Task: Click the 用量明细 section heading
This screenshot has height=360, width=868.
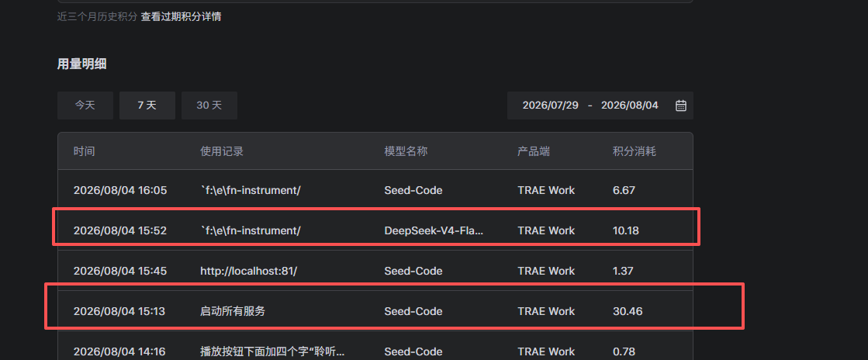Action: [82, 64]
